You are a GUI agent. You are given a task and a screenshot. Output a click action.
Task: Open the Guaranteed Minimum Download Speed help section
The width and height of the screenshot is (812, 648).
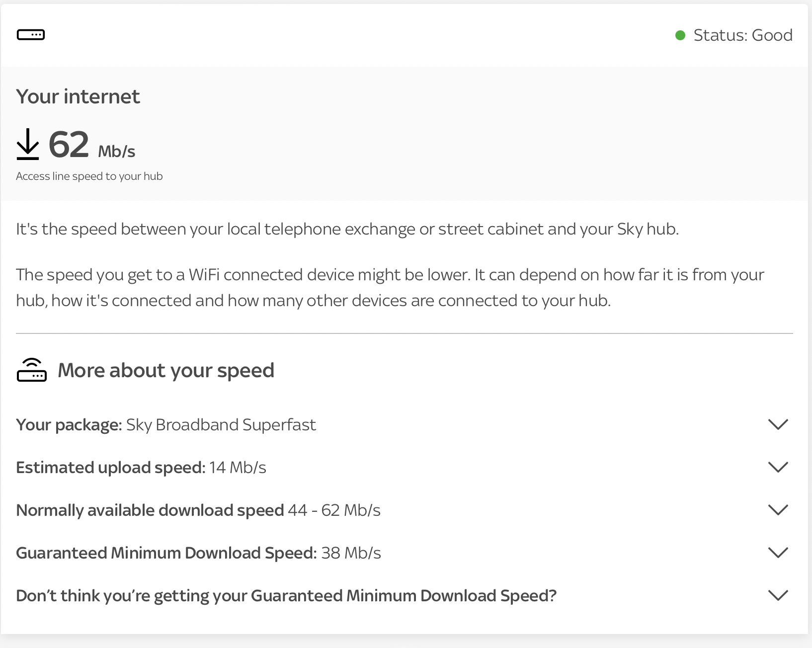(x=779, y=595)
